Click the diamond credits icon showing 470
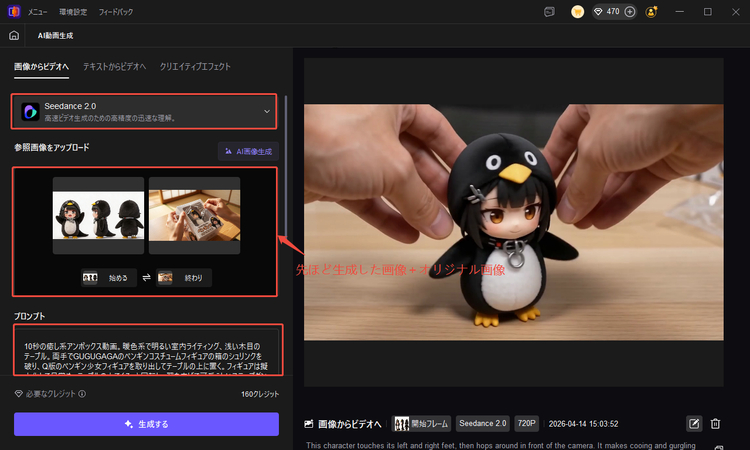Viewport: 750px width, 450px height. tap(598, 12)
